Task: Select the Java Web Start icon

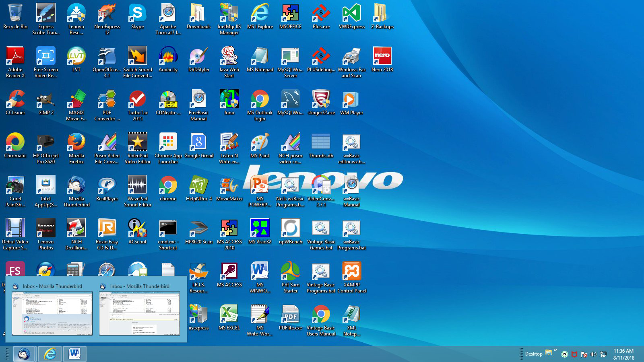Action: click(x=229, y=62)
